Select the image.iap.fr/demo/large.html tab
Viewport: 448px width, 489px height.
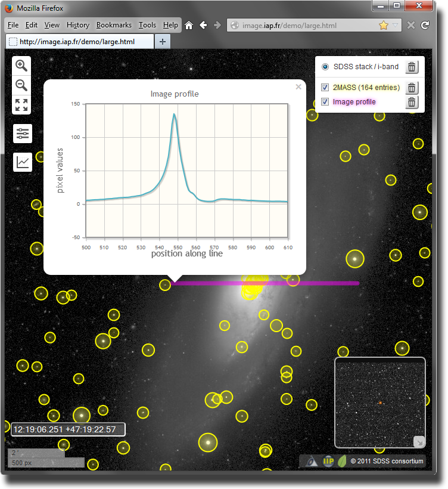(x=80, y=42)
